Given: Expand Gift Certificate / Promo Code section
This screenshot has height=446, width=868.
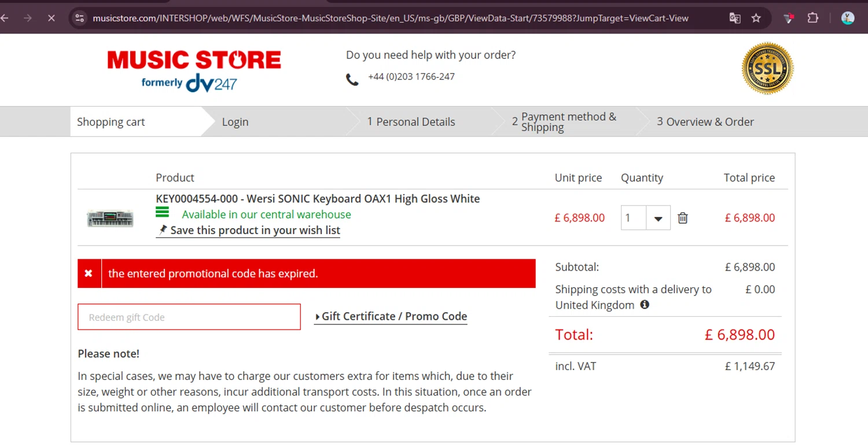Looking at the screenshot, I should [x=391, y=316].
